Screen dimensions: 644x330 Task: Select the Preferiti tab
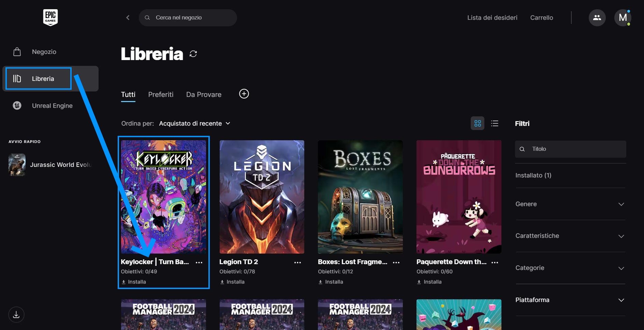161,95
